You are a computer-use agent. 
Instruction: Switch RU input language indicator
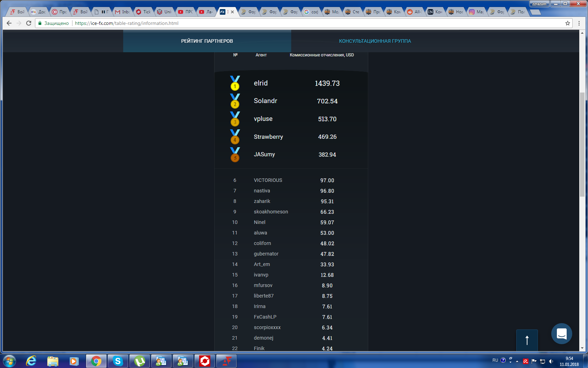[495, 360]
